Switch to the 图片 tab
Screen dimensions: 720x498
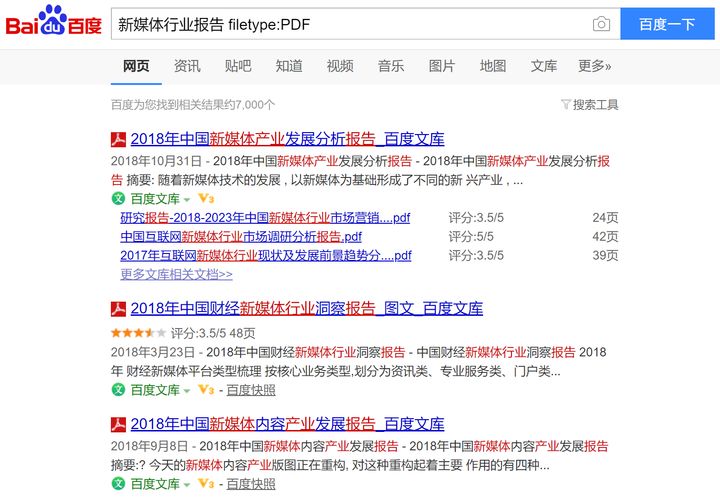pos(442,66)
